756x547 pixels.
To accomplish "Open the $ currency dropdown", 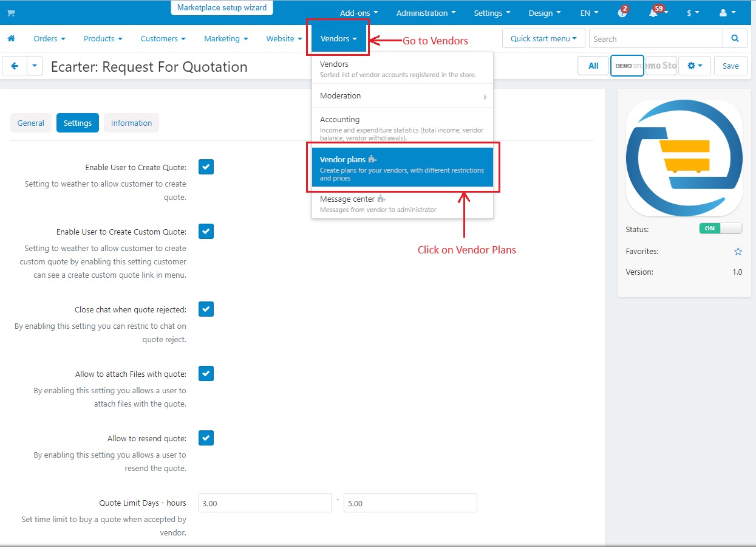I will point(693,13).
